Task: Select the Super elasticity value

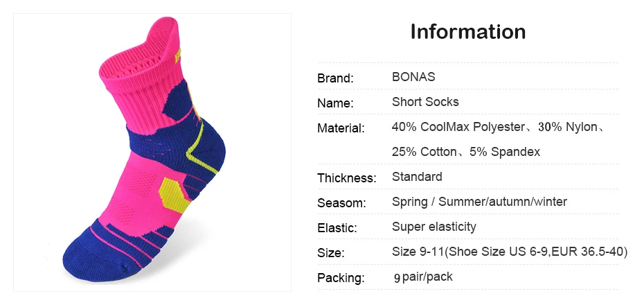Action: coord(433,227)
